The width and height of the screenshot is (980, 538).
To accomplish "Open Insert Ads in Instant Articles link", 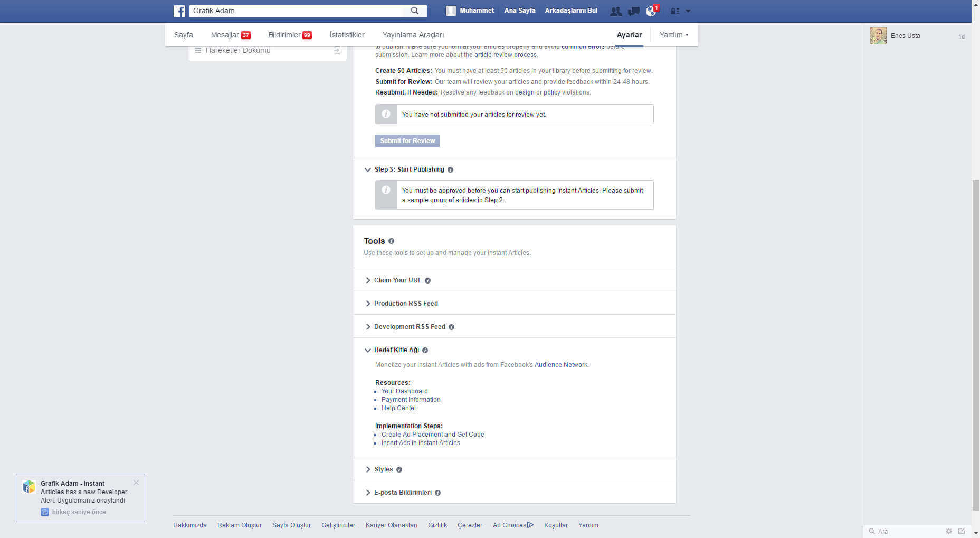I will (421, 443).
